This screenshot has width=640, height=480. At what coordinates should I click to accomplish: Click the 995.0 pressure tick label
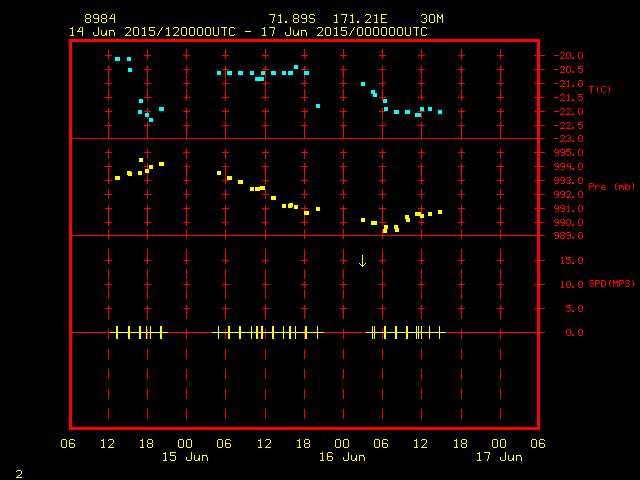pyautogui.click(x=569, y=153)
